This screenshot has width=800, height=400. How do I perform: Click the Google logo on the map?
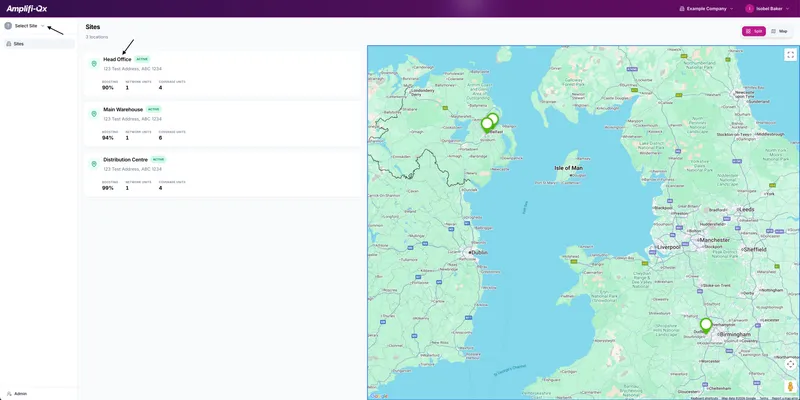click(x=378, y=396)
